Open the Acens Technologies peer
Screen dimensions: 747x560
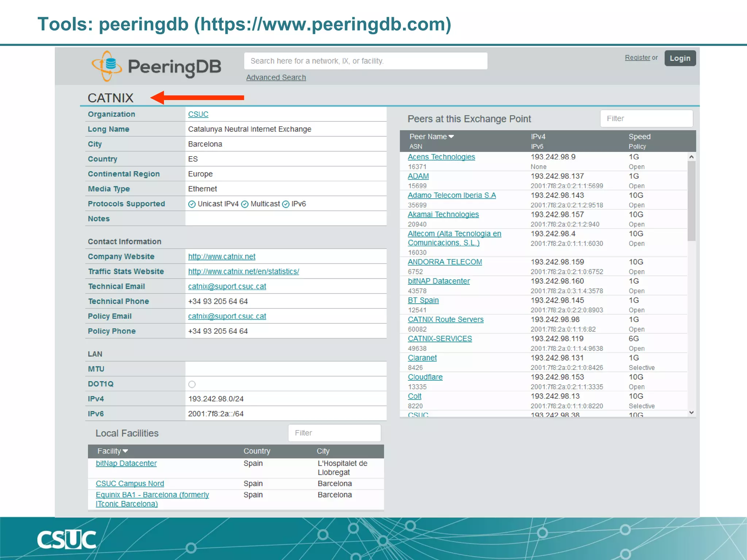pos(441,157)
